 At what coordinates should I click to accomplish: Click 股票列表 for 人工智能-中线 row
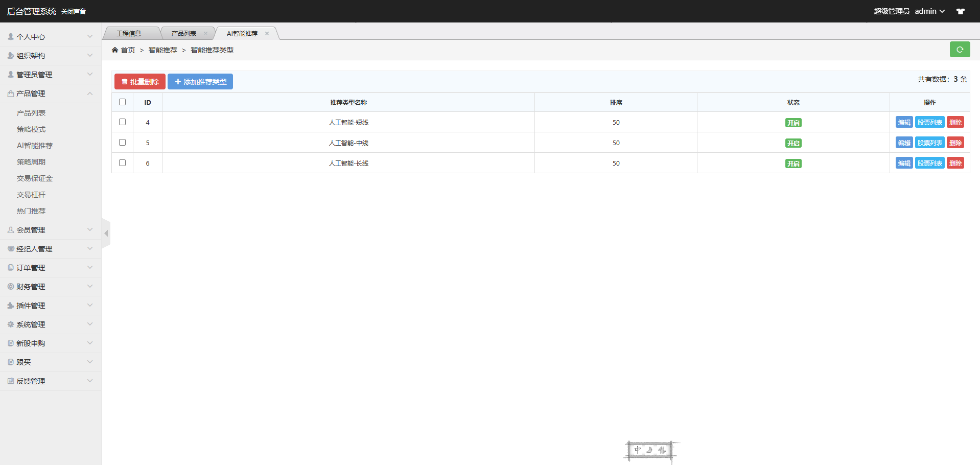point(929,143)
